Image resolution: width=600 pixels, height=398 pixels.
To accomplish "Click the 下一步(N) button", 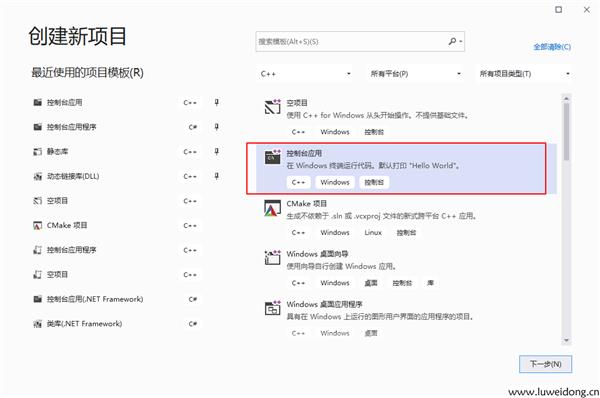I will tap(545, 364).
